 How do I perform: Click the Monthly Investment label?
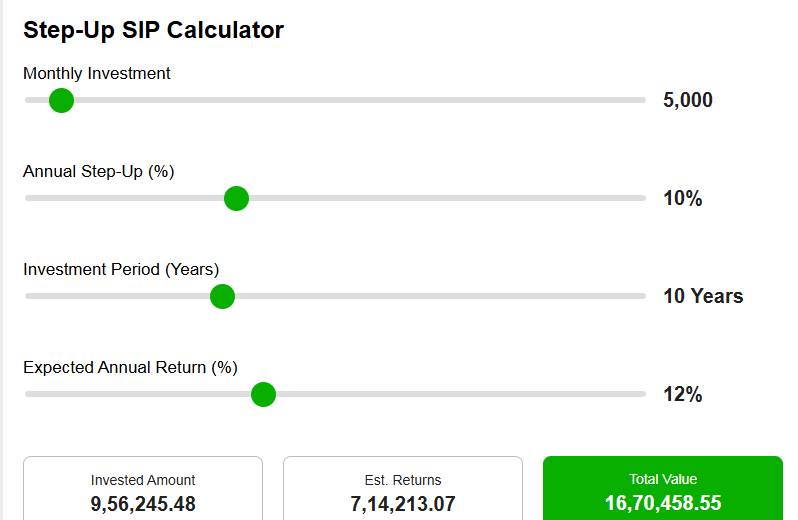pyautogui.click(x=97, y=73)
